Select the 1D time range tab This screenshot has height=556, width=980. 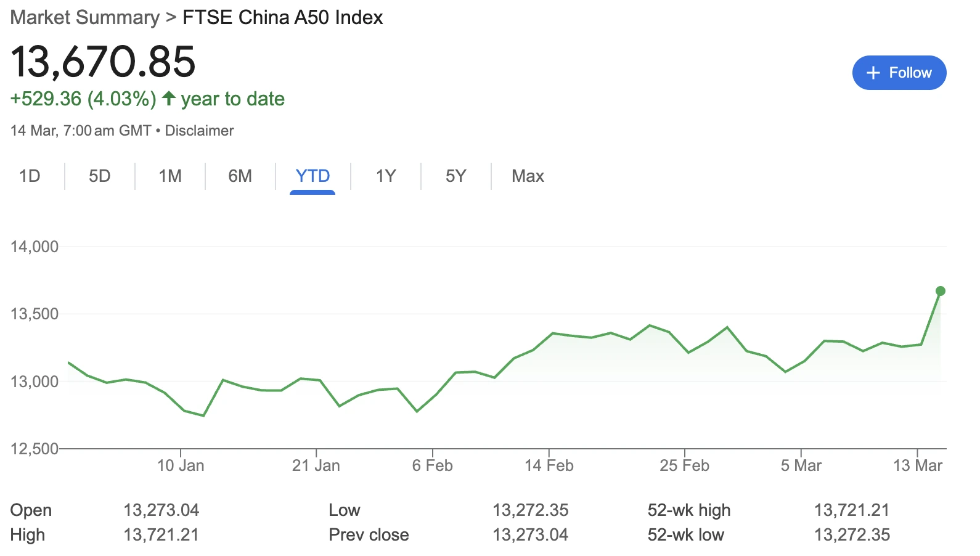(30, 176)
